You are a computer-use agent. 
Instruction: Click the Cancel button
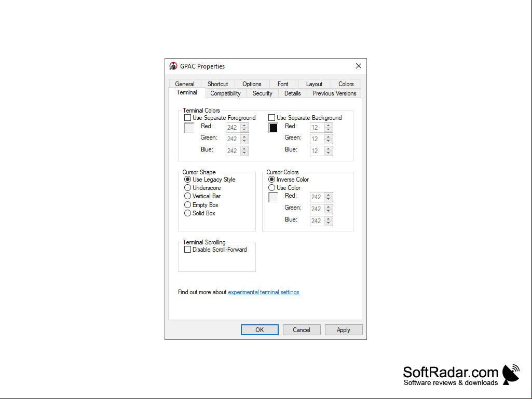(x=302, y=330)
